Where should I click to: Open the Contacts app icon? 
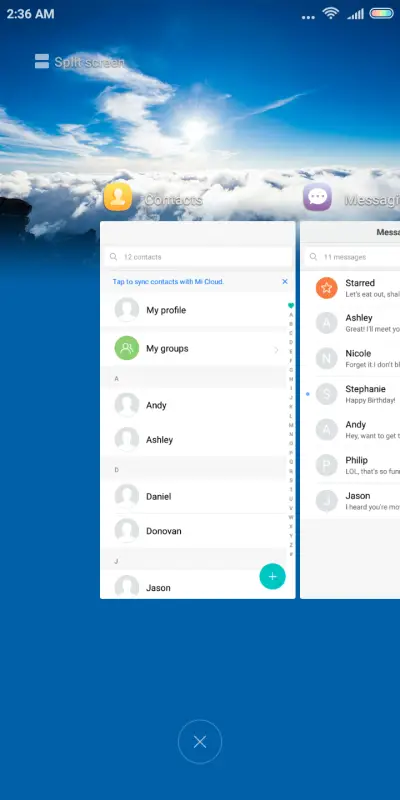pyautogui.click(x=118, y=197)
